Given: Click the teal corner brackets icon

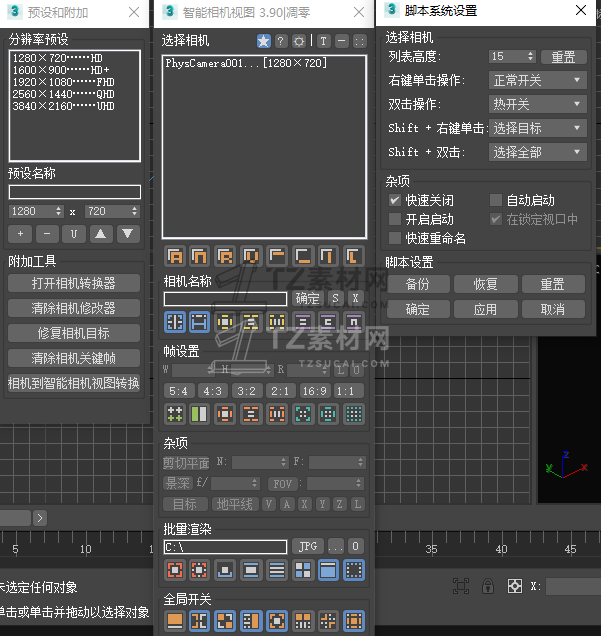Looking at the screenshot, I should point(303,414).
